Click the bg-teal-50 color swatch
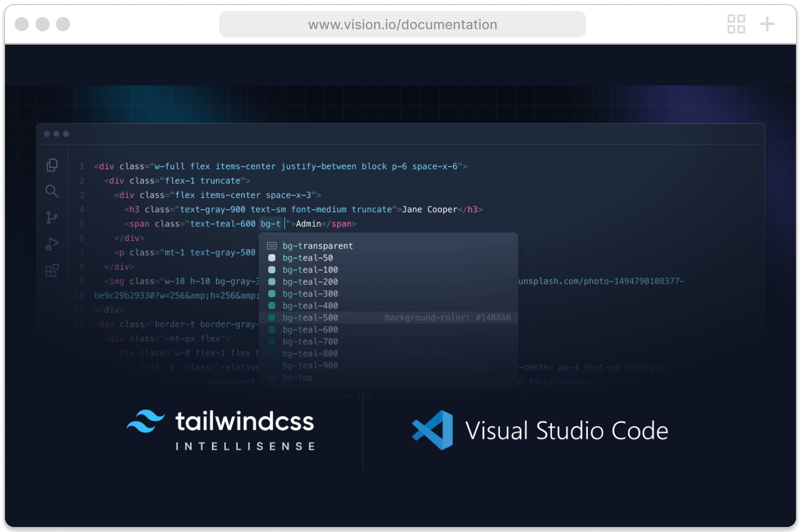Image resolution: width=801 pixels, height=532 pixels. pos(272,258)
